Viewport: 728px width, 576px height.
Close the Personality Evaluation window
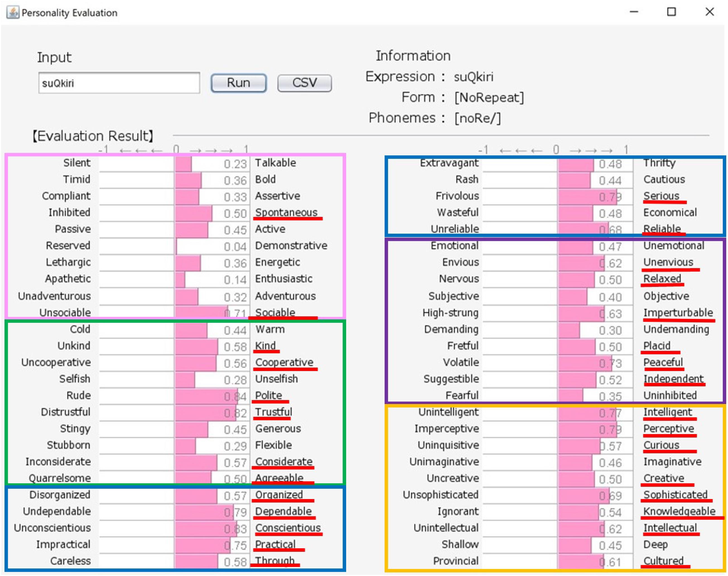[x=710, y=12]
